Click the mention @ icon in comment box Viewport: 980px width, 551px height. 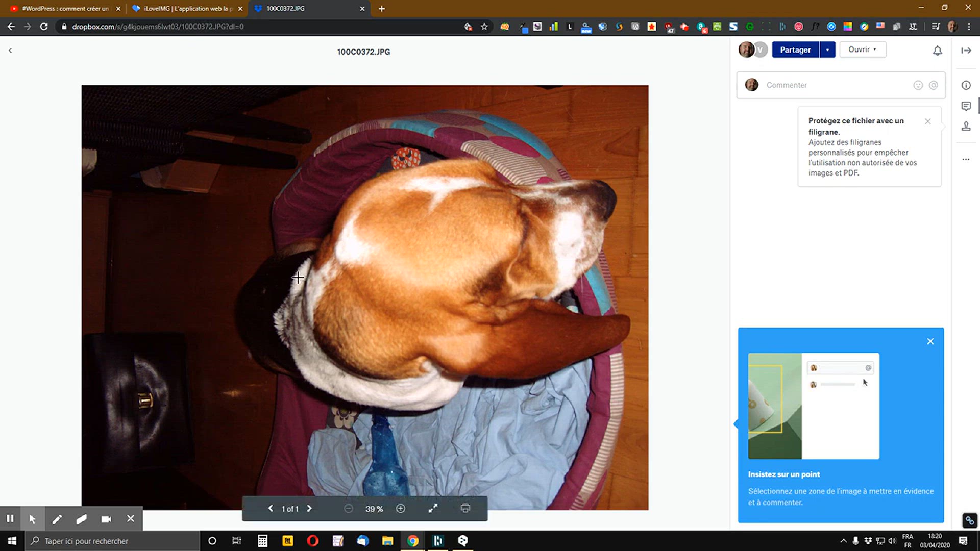click(x=933, y=85)
